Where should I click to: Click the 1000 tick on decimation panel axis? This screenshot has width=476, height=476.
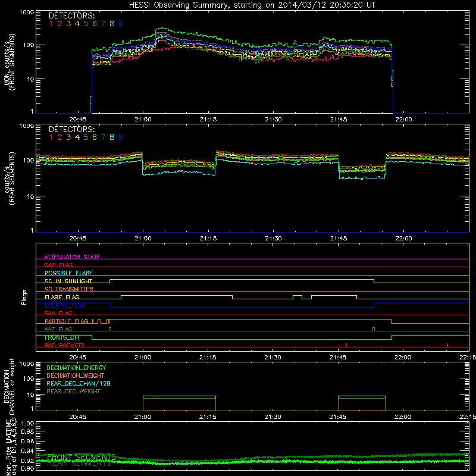coord(27,364)
